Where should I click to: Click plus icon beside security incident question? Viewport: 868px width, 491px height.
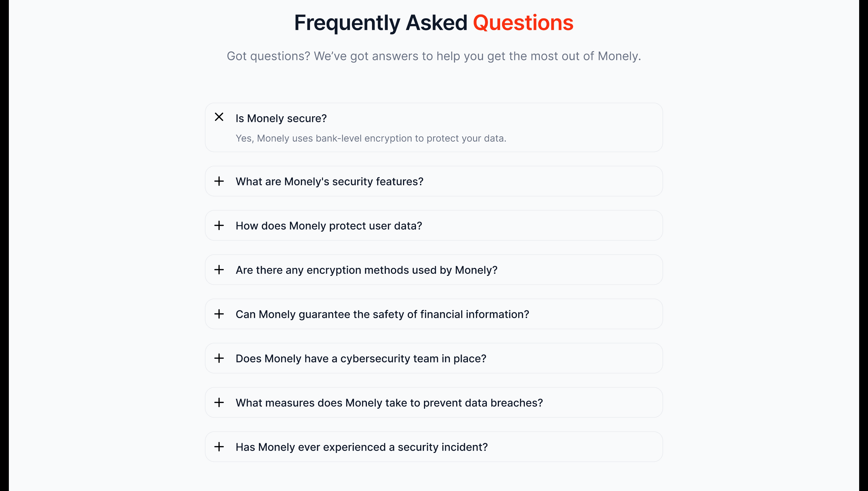(x=219, y=447)
